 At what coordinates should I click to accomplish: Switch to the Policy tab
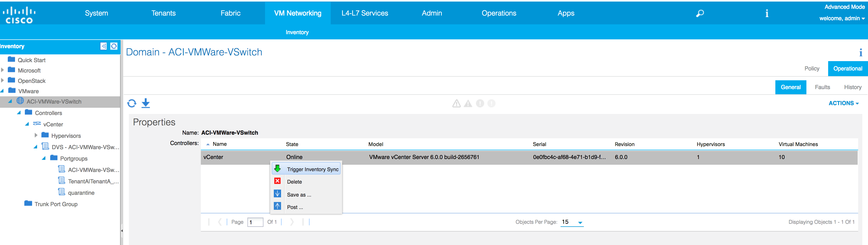coord(812,68)
